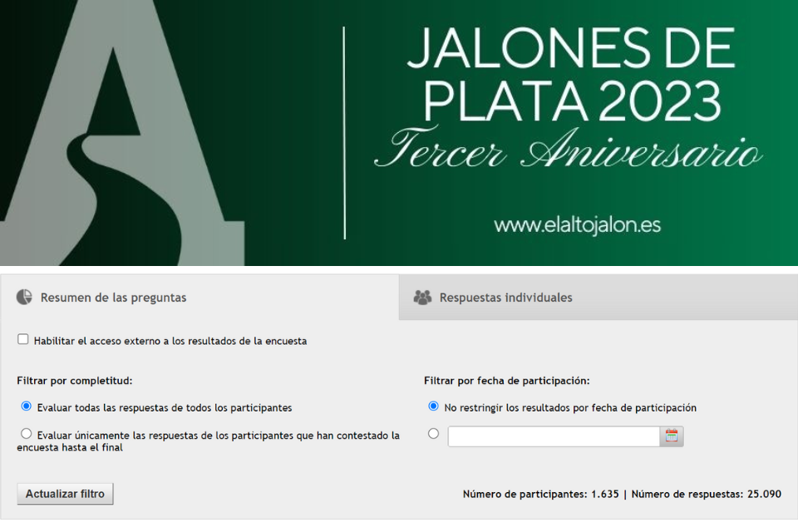Open the Resumen de las preguntas tab

point(199,298)
